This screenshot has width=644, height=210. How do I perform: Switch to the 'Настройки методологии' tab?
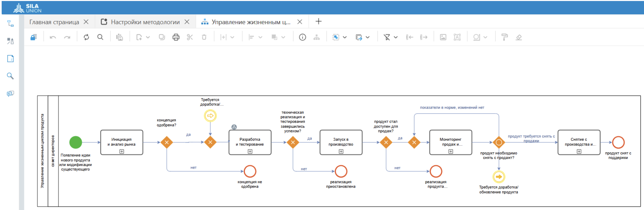[145, 22]
